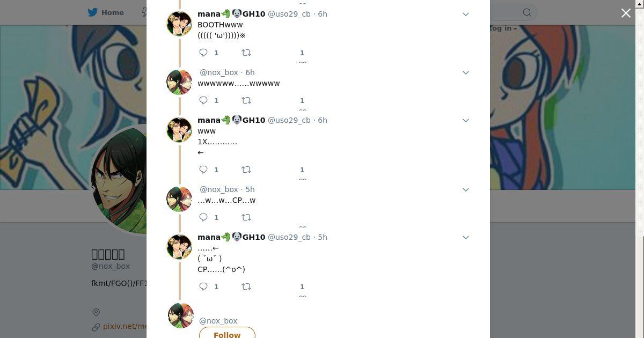This screenshot has width=644, height=338.
Task: Click mana's avatar on the "1X............" tweet
Action: [179, 130]
